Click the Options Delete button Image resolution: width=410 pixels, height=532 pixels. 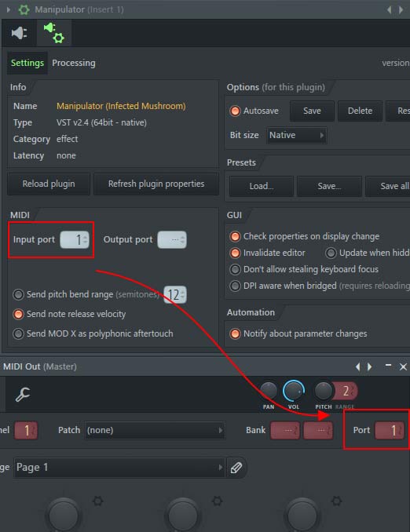360,111
